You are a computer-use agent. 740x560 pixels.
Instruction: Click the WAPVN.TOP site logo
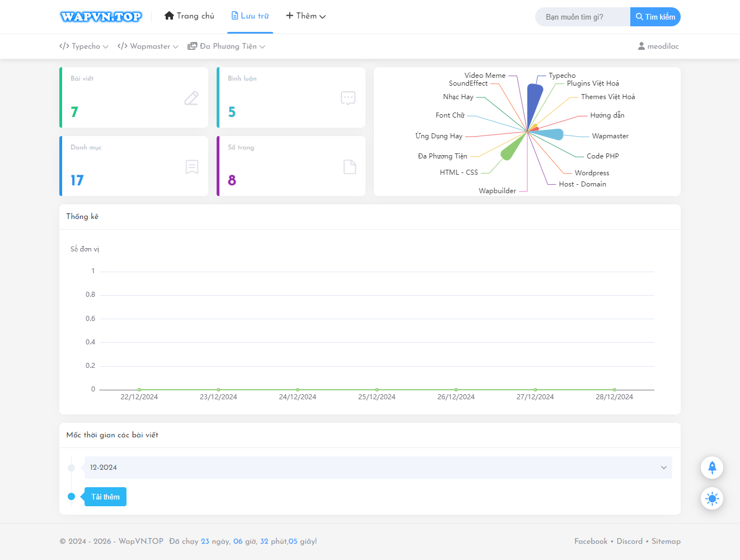pos(101,16)
